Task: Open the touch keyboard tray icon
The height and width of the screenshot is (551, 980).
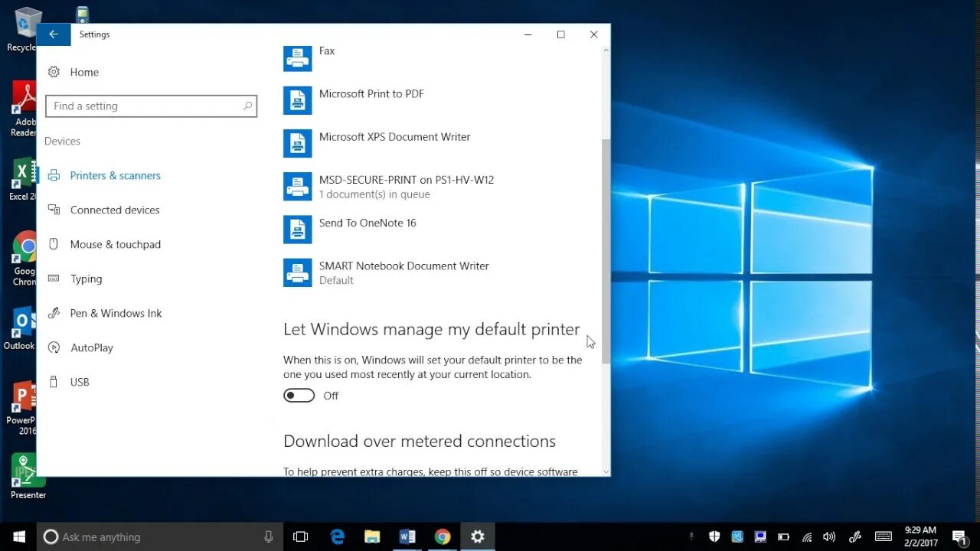Action: tap(883, 536)
